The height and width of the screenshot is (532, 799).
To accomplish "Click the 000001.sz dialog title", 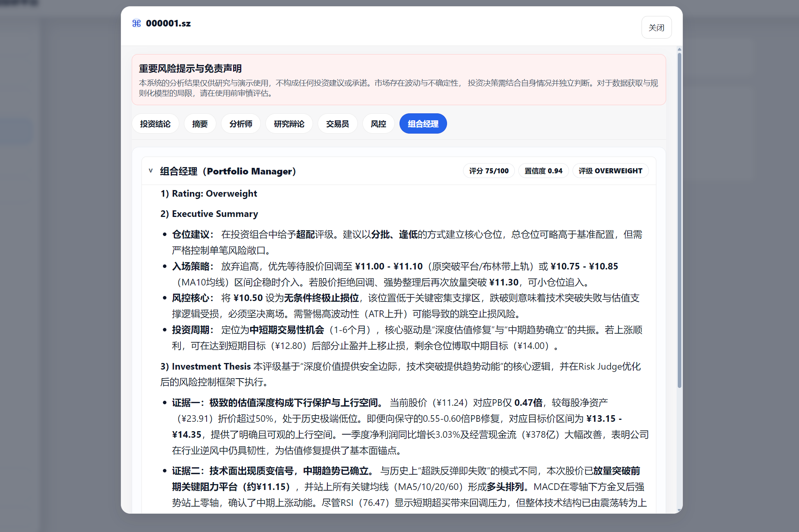I will (168, 23).
